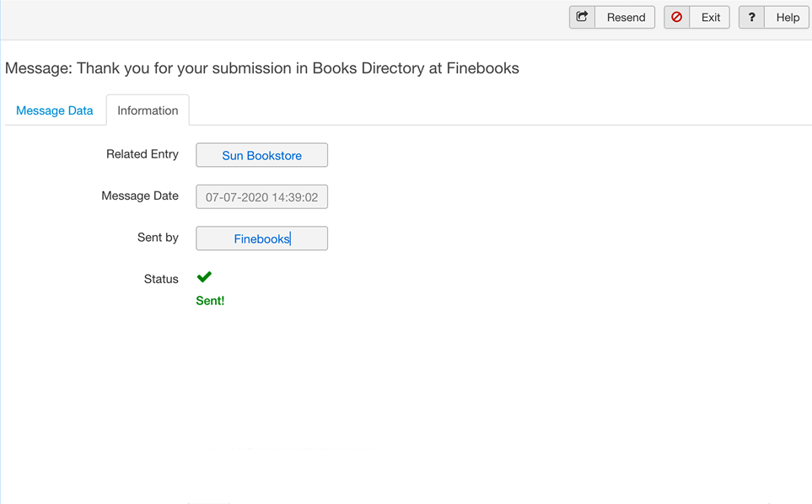
Task: Click the Sent by label
Action: (158, 237)
